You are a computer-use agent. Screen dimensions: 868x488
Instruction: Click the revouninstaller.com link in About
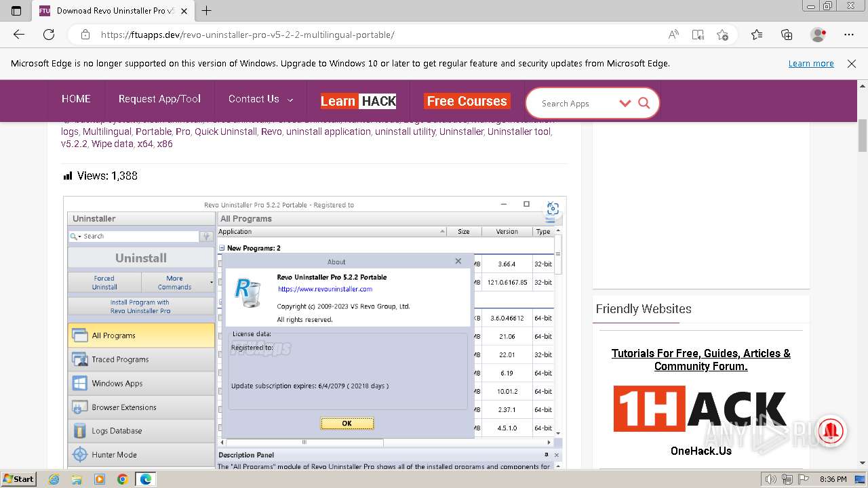325,289
